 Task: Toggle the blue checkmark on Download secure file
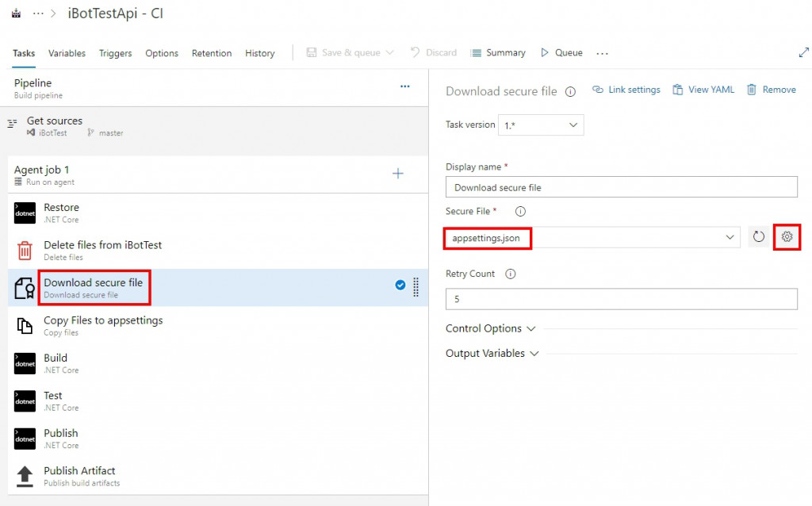tap(400, 286)
